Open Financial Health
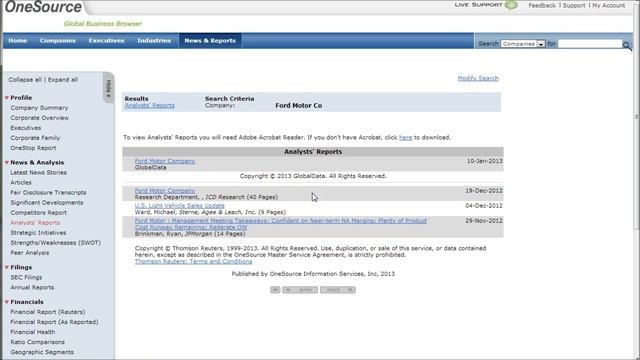The height and width of the screenshot is (360, 640). click(x=33, y=332)
